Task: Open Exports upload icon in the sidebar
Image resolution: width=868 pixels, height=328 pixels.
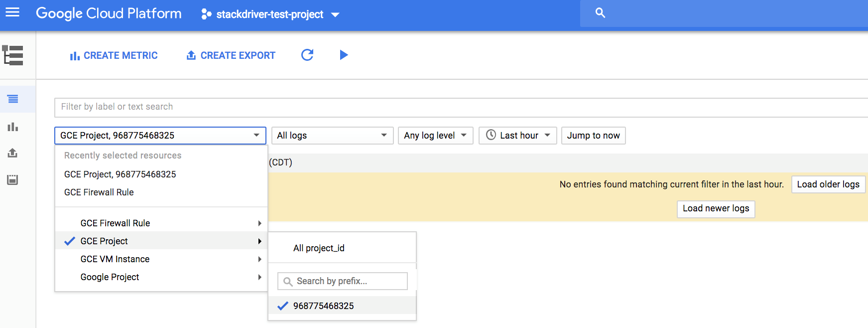Action: [x=13, y=153]
